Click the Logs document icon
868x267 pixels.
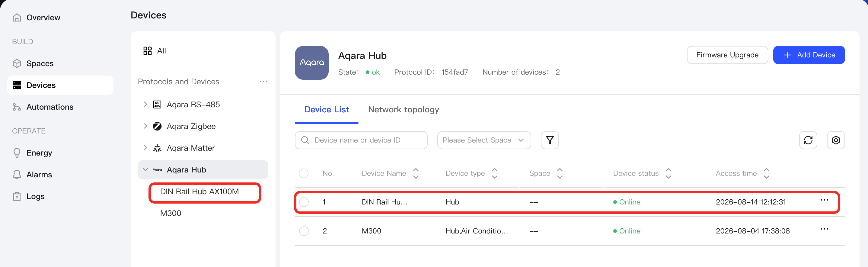(17, 196)
